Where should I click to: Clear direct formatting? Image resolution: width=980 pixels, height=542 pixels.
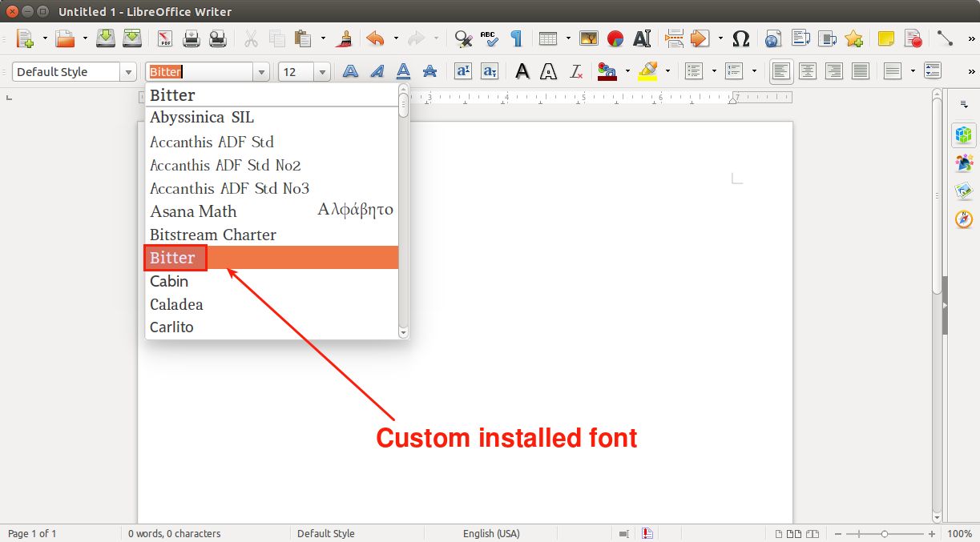pyautogui.click(x=576, y=71)
